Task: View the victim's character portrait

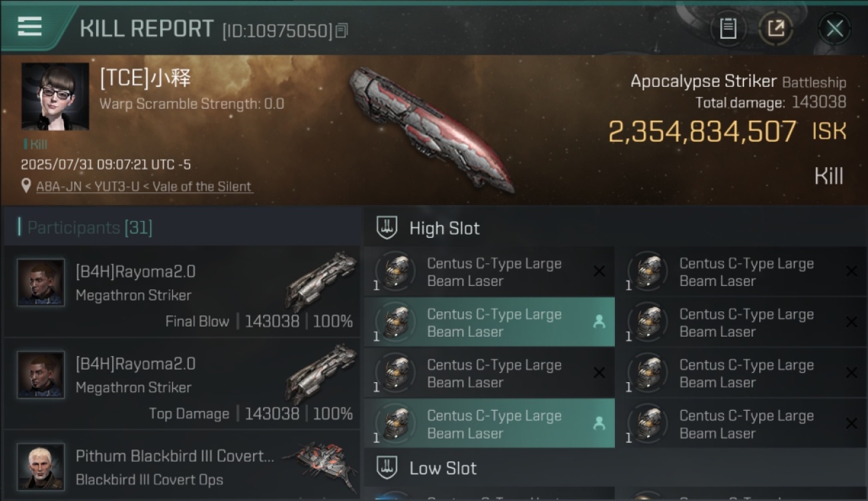Action: click(55, 96)
